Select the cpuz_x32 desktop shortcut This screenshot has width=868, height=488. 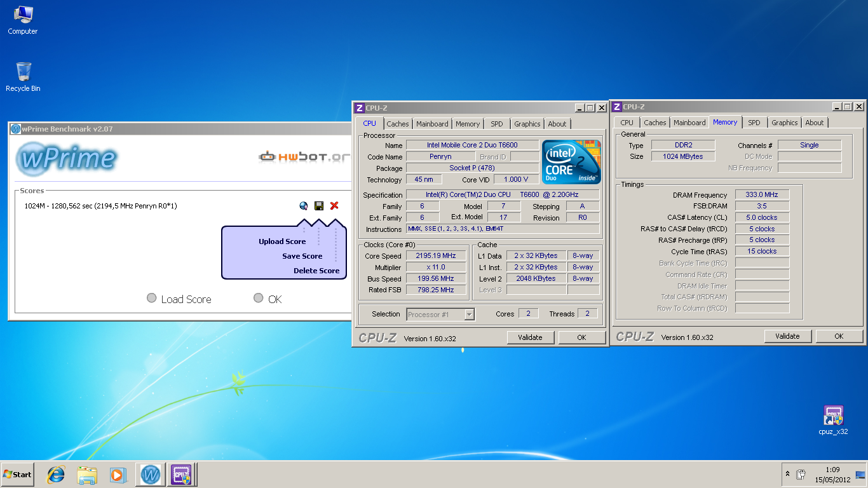click(833, 421)
